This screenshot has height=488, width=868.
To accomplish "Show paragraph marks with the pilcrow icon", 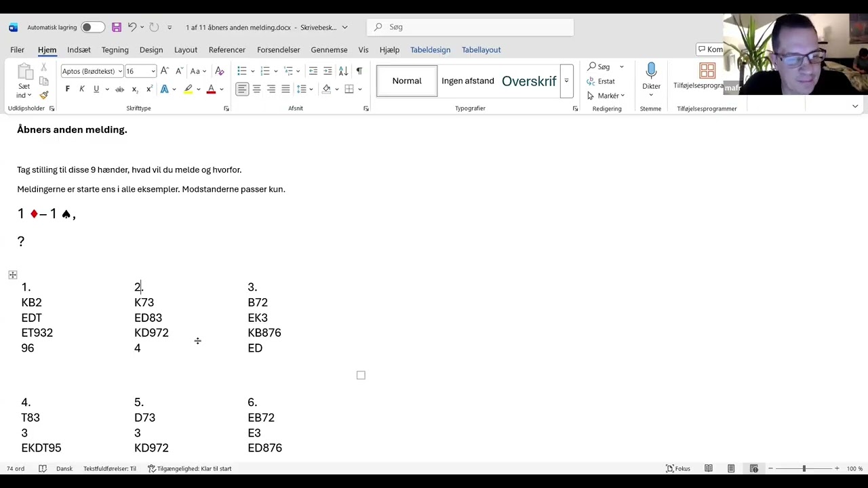I will (359, 71).
